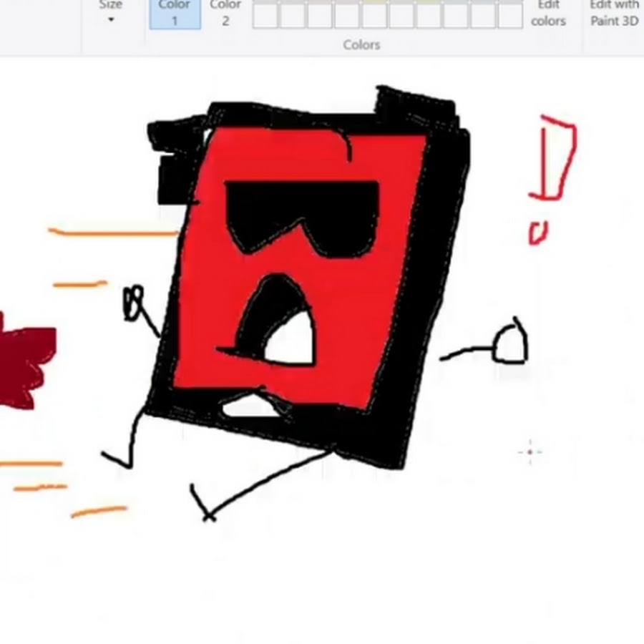Click the character's small left fist
This screenshot has width=644, height=644.
tap(135, 302)
